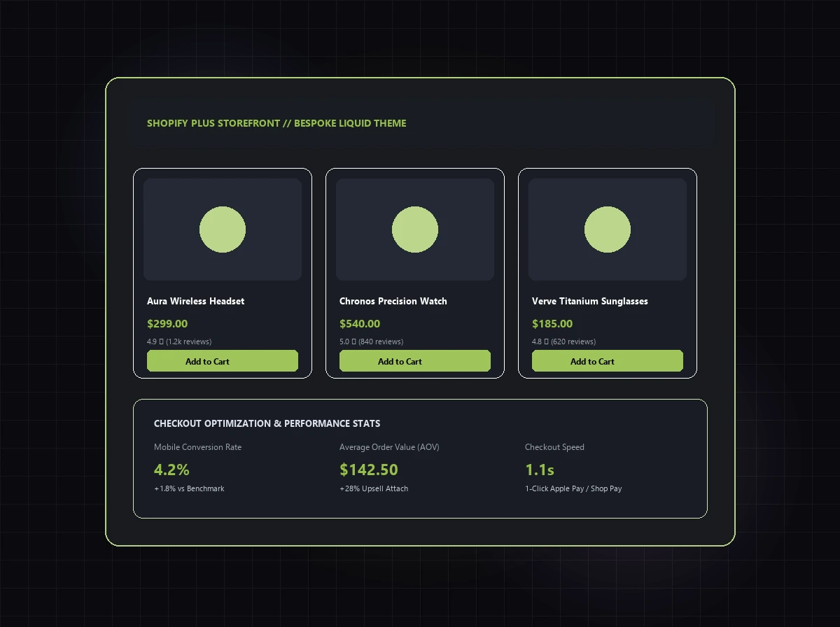Image resolution: width=840 pixels, height=627 pixels.
Task: Click the Mobile Conversion Rate label
Action: 197,447
